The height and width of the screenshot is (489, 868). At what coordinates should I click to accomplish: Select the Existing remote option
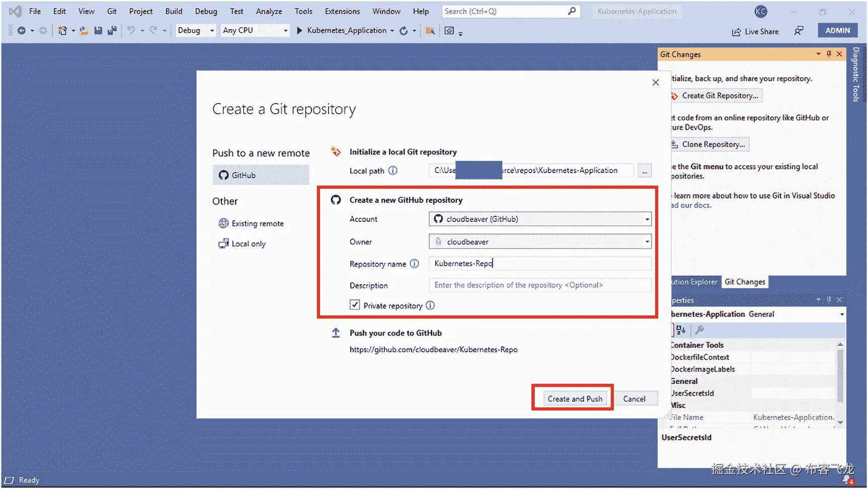(251, 223)
